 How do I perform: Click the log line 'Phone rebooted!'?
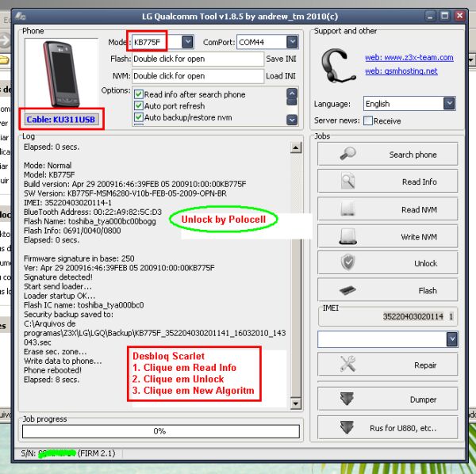click(x=52, y=370)
